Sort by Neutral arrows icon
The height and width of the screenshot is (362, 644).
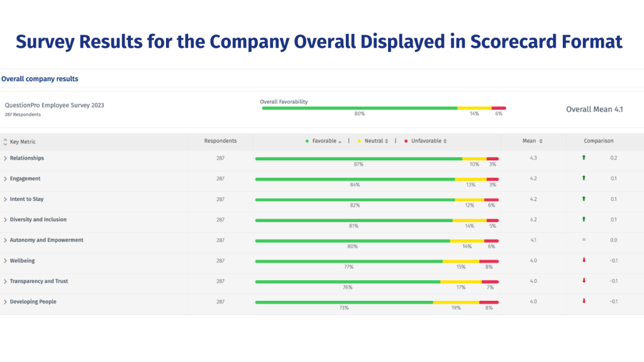387,141
